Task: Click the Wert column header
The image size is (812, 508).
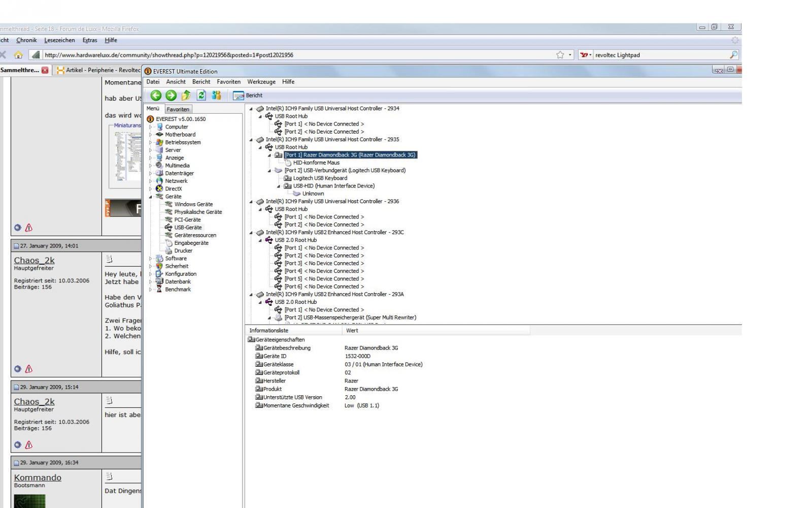Action: [x=436, y=331]
